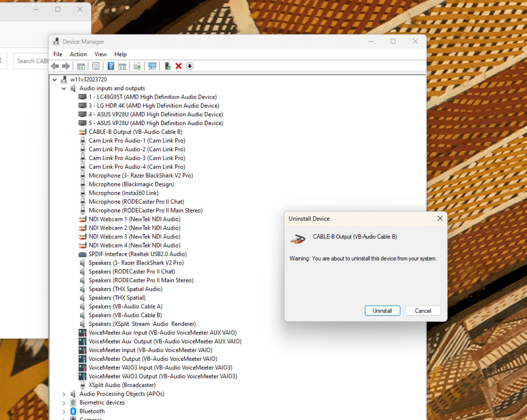Select Microphone (RODECaster Pro II Chat)
The image size is (527, 420).
(x=137, y=202)
